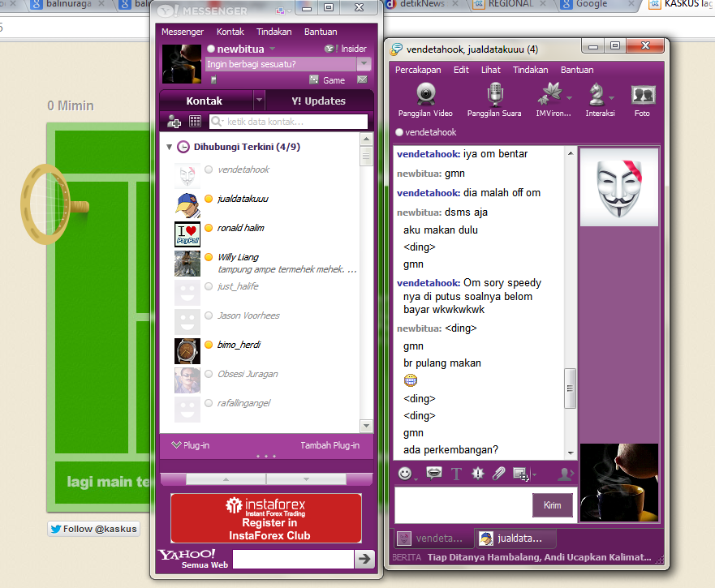Open the Foto sharing icon
The width and height of the screenshot is (715, 588).
coord(643,95)
